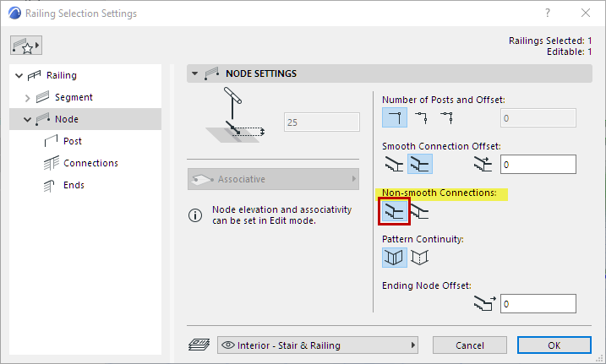This screenshot has width=606, height=364.
Task: Select Connections in the settings tree
Action: (x=90, y=163)
